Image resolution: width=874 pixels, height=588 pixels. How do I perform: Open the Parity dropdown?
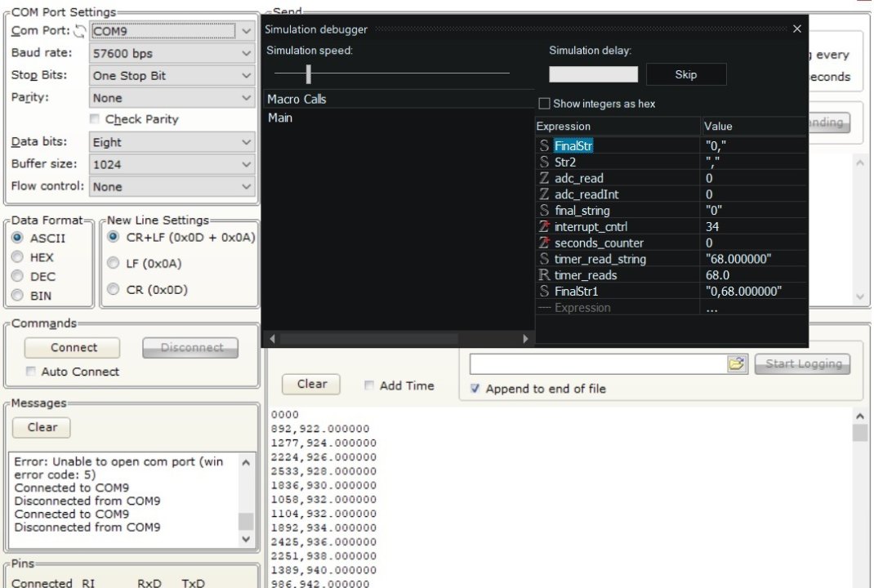[172, 98]
